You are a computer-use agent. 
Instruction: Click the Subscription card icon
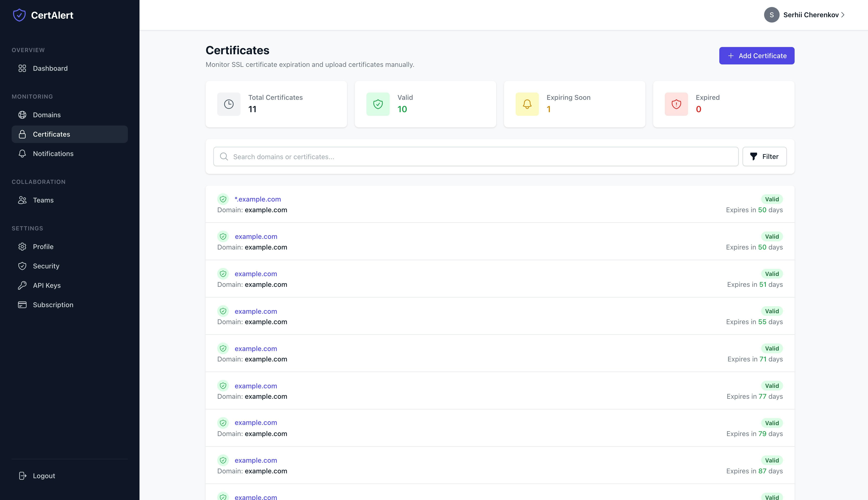click(22, 305)
